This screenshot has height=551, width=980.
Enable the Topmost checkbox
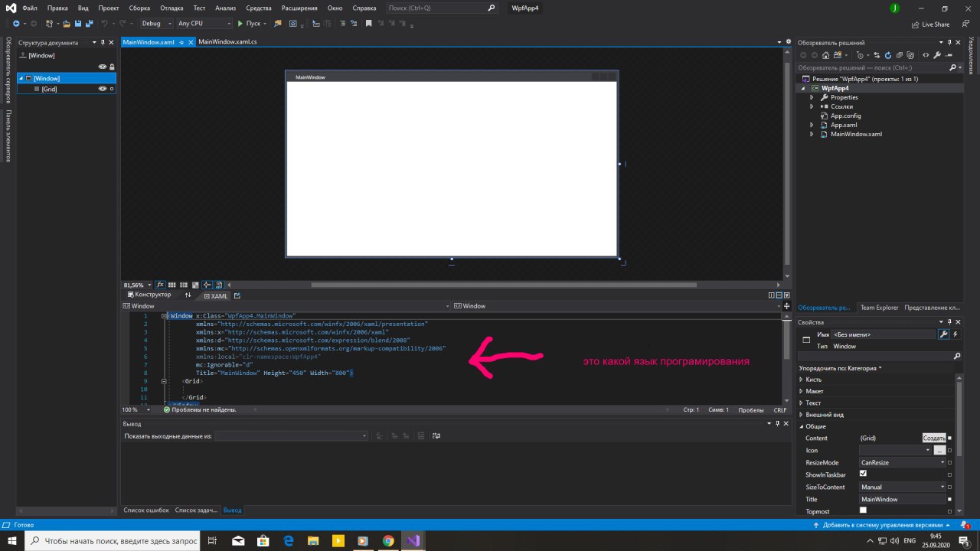(x=863, y=510)
